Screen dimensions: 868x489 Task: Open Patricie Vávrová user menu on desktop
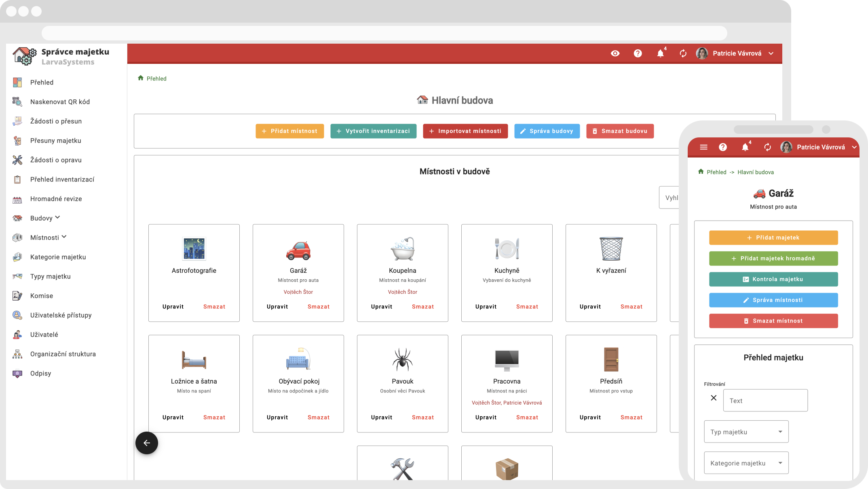[736, 53]
